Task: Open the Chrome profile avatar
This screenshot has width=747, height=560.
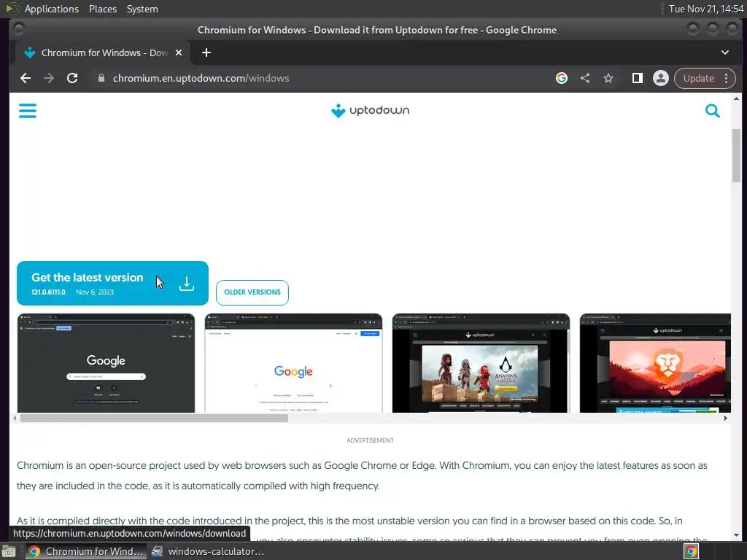Action: (x=660, y=78)
